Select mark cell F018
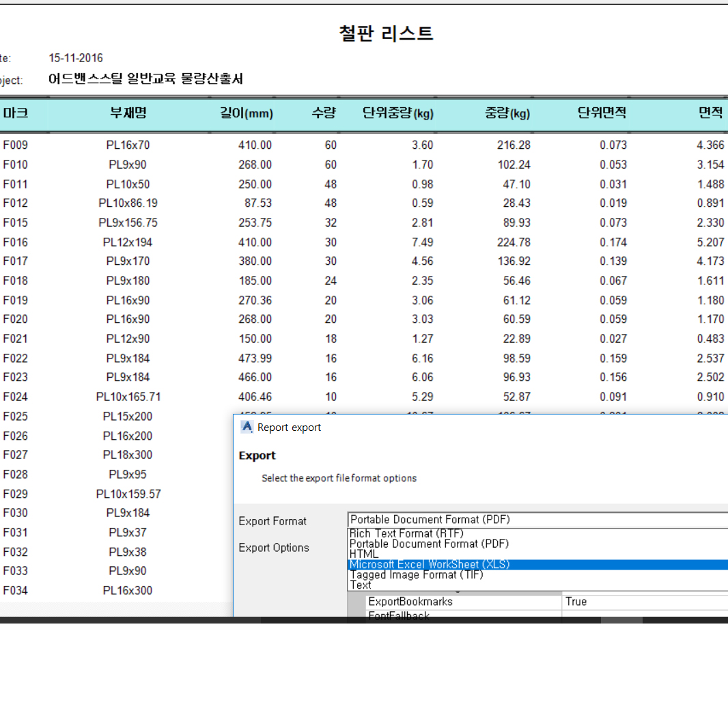Image resolution: width=728 pixels, height=728 pixels. pos(15,281)
